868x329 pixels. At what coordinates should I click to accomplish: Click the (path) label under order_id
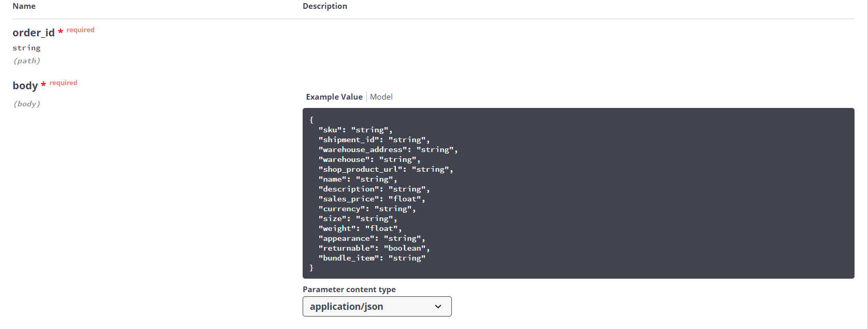tap(27, 61)
